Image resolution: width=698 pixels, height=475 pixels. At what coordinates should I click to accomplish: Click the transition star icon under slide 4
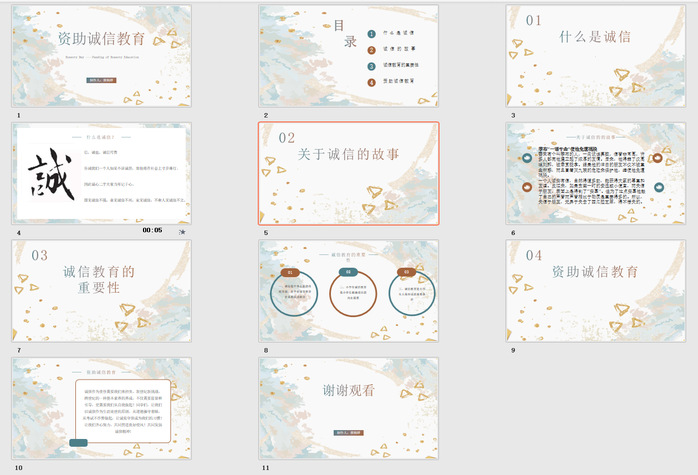pyautogui.click(x=181, y=231)
